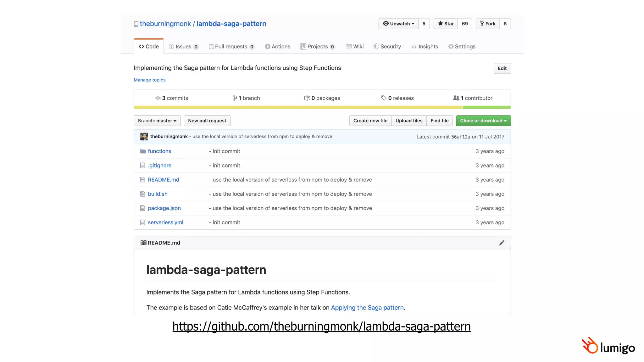Click the stargazers count 69
This screenshot has height=362, width=644.
pyautogui.click(x=465, y=24)
